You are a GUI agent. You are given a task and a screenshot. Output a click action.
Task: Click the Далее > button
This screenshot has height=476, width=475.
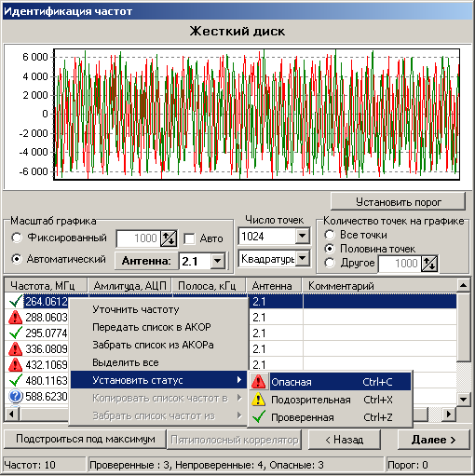433,440
